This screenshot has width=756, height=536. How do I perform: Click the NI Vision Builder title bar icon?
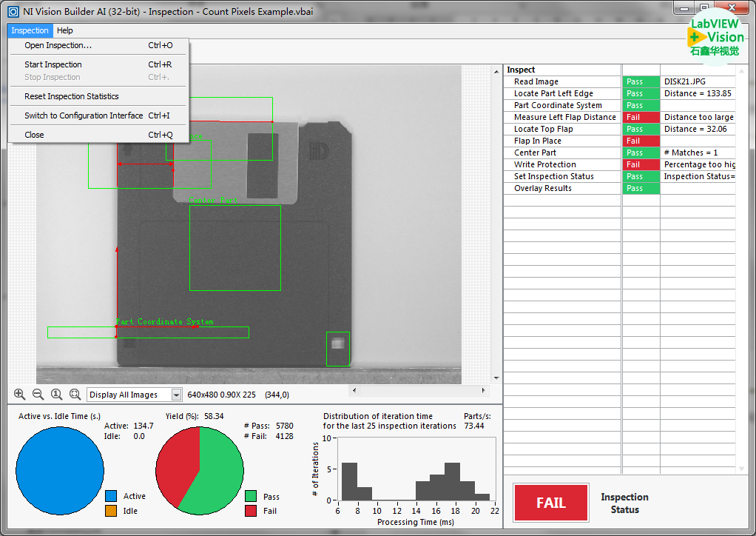pos(13,13)
